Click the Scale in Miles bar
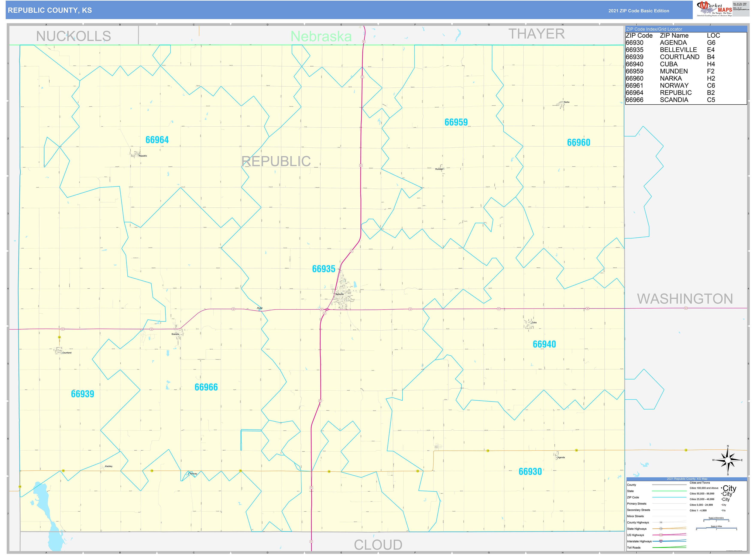The height and width of the screenshot is (557, 756). (717, 528)
